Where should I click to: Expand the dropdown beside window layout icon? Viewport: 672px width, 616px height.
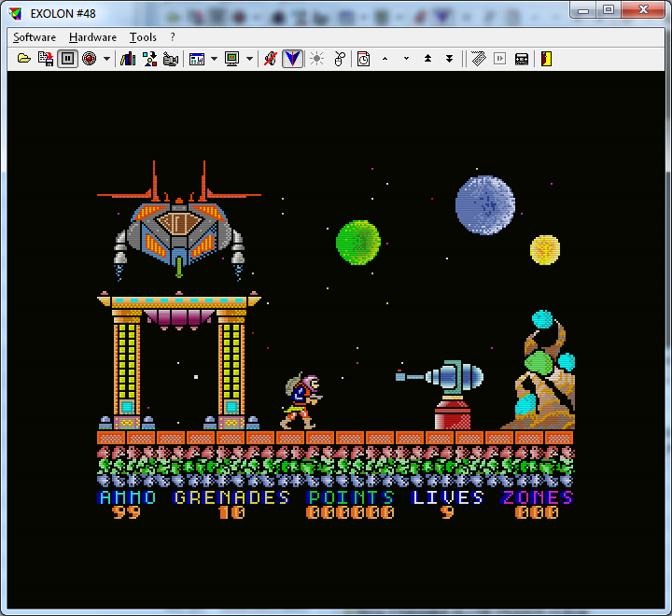coord(214,59)
